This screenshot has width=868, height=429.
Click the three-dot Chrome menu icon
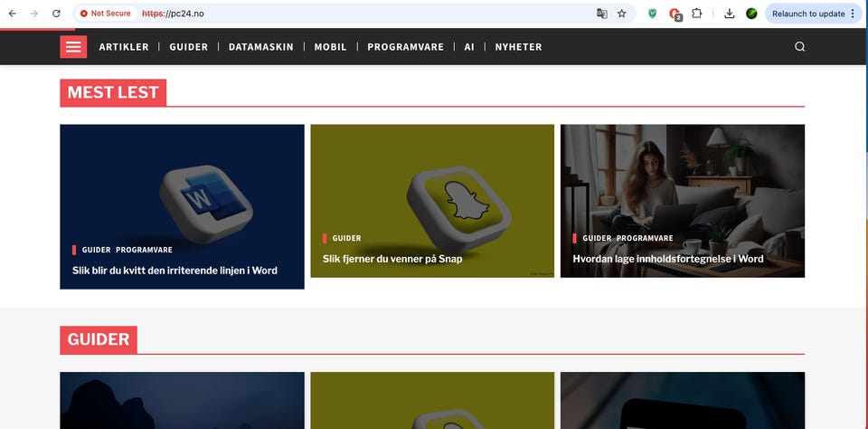coord(853,14)
